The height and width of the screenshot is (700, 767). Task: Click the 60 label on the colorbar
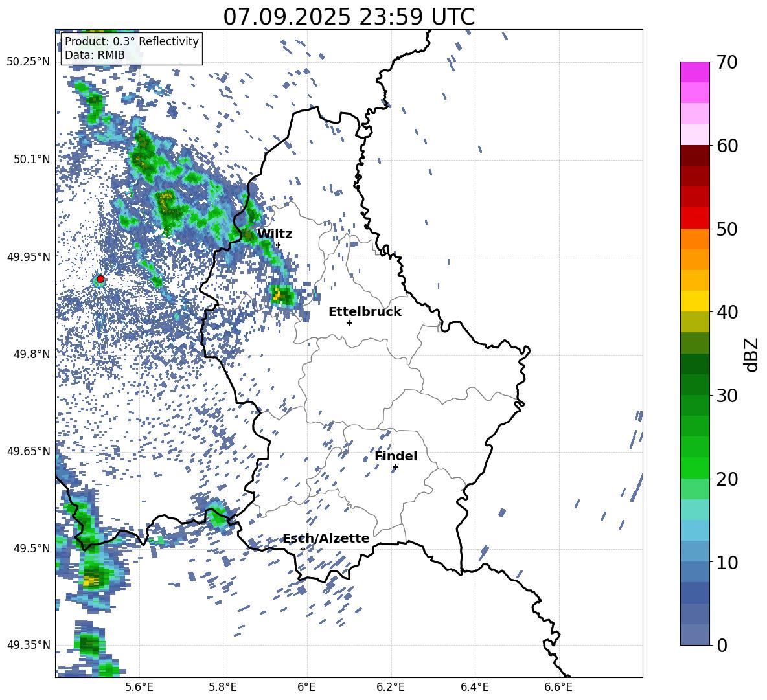click(727, 146)
